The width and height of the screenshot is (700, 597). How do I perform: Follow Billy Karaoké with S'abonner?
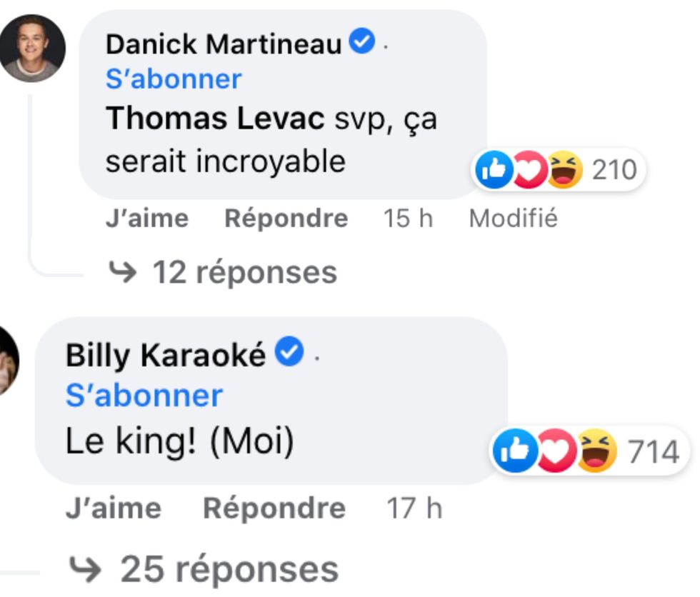coord(144,395)
